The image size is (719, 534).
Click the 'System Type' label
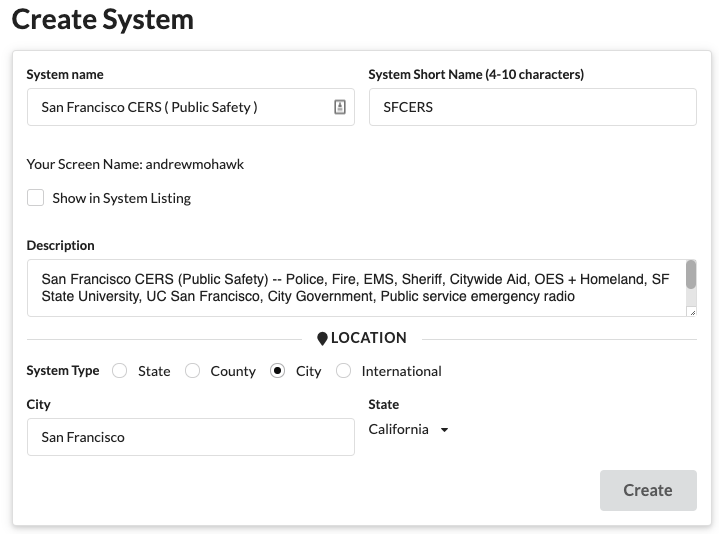63,370
